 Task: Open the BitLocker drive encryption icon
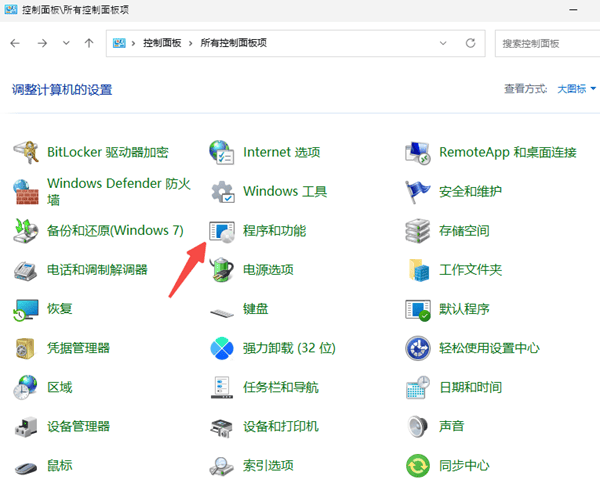(x=26, y=152)
